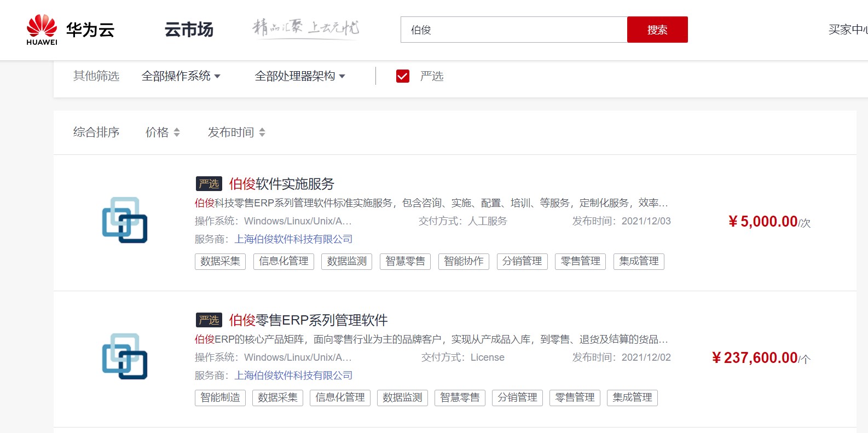Select the 综合排序 sort tab
Image resolution: width=868 pixels, height=433 pixels.
click(96, 132)
